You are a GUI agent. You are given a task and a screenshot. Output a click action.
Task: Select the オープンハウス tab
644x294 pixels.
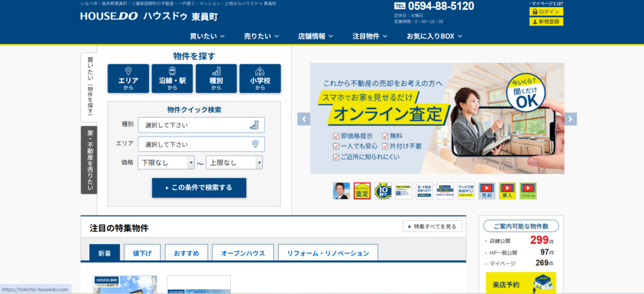click(x=243, y=253)
